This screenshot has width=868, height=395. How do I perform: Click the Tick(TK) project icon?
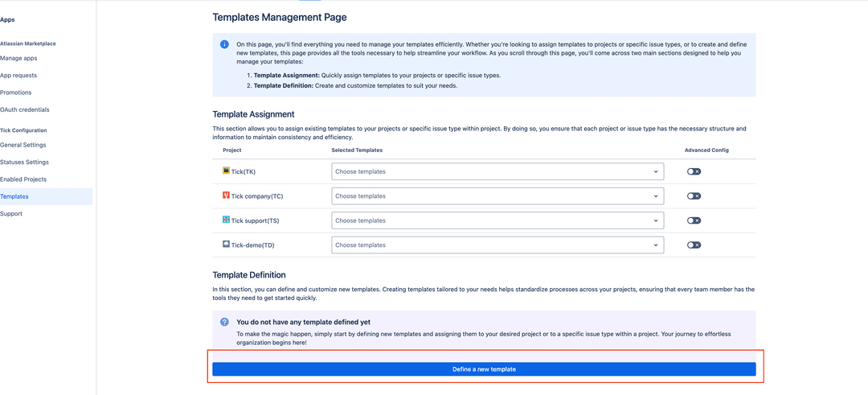pyautogui.click(x=227, y=171)
